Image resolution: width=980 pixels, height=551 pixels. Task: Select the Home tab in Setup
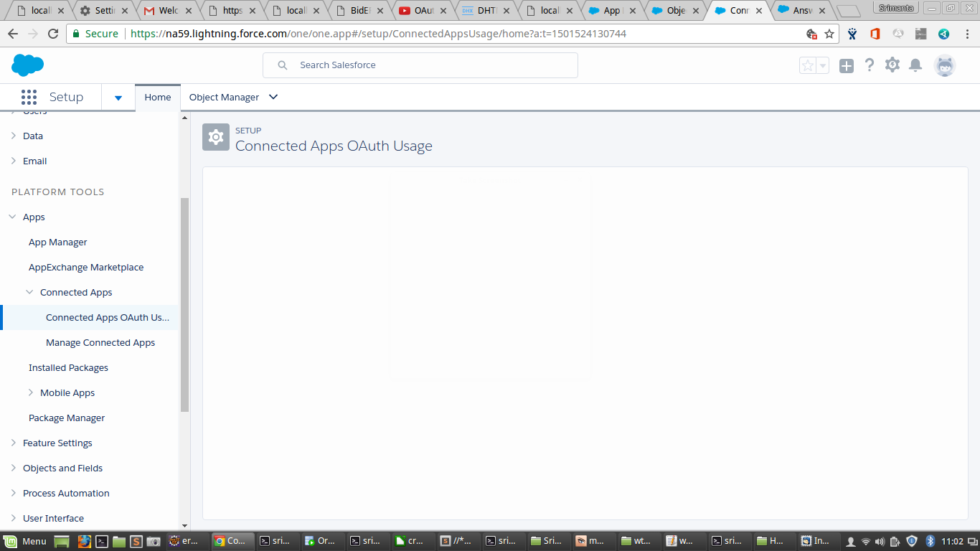click(x=157, y=97)
